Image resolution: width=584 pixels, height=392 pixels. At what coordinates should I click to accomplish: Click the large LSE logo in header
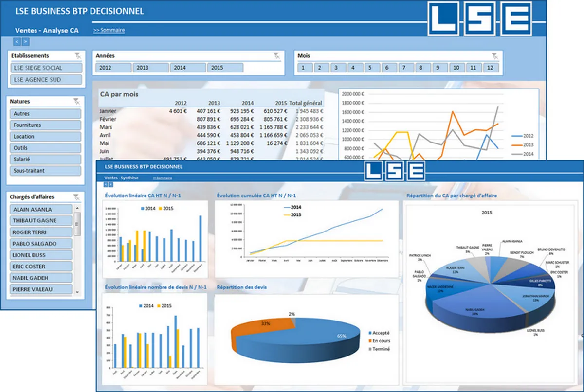[479, 18]
